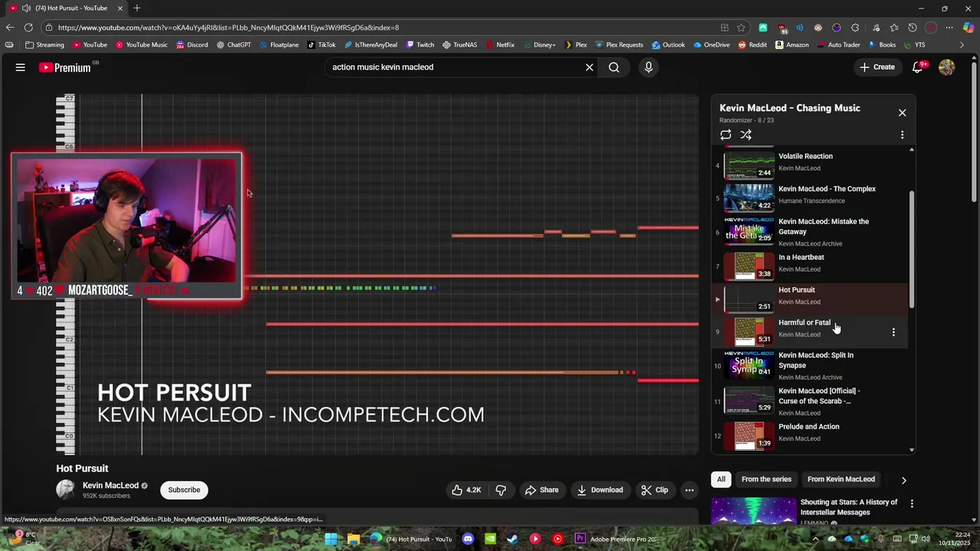Run search with the magnifier button
The image size is (980, 551).
(x=614, y=67)
